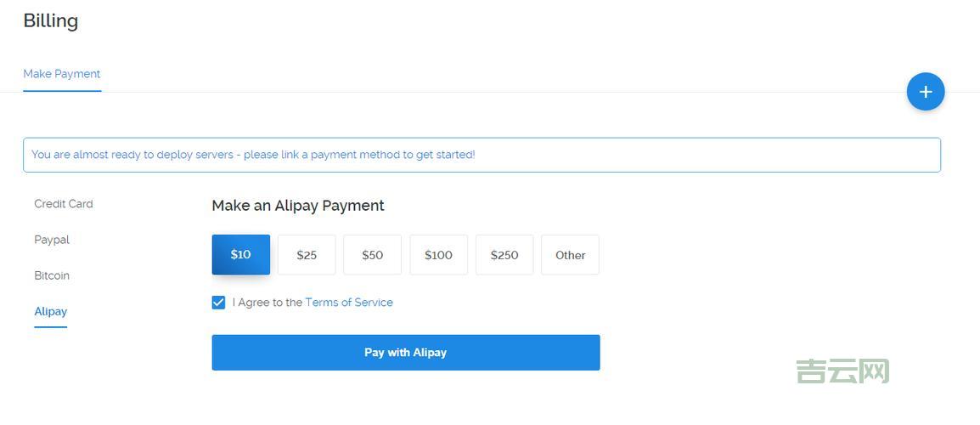Click the Billing page heading

coord(51,21)
